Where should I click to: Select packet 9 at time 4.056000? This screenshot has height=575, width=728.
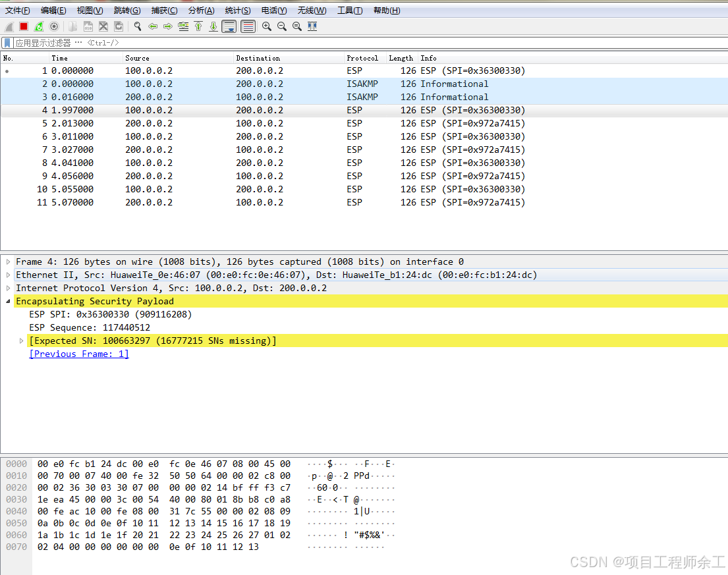(364, 176)
